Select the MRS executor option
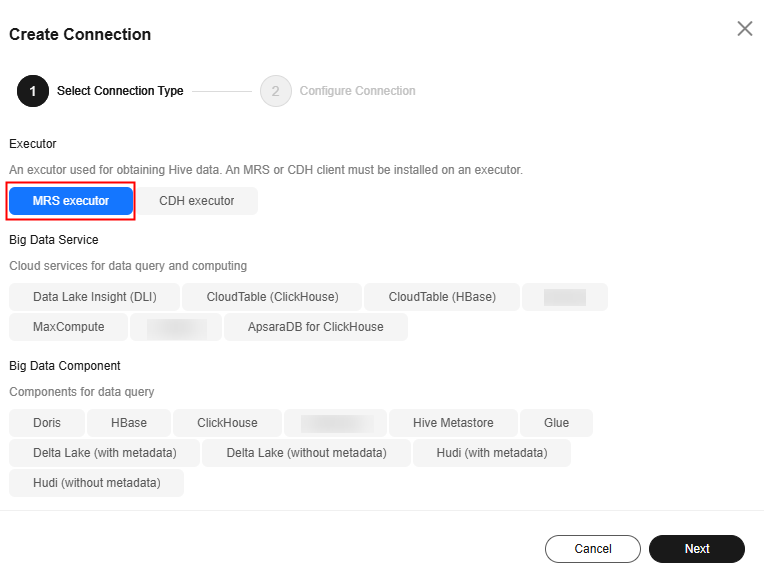The width and height of the screenshot is (764, 568). (71, 201)
